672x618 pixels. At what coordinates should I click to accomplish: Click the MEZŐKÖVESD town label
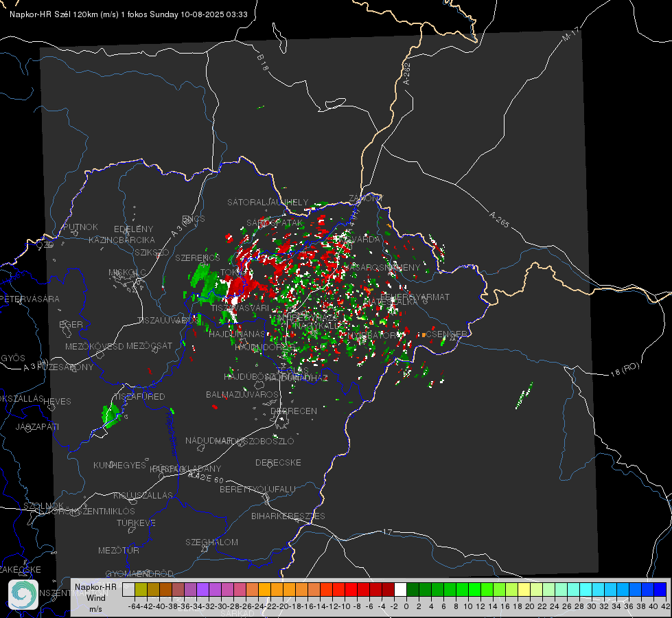(94, 346)
